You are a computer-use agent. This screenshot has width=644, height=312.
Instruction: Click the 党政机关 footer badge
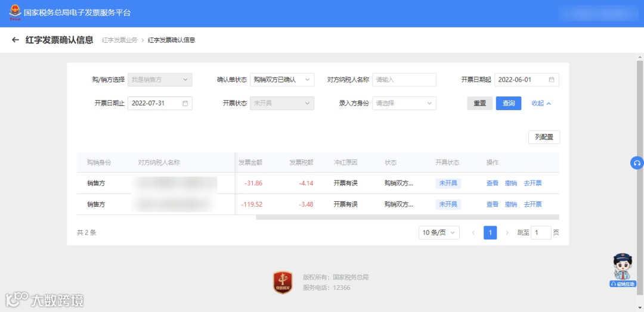pos(283,282)
